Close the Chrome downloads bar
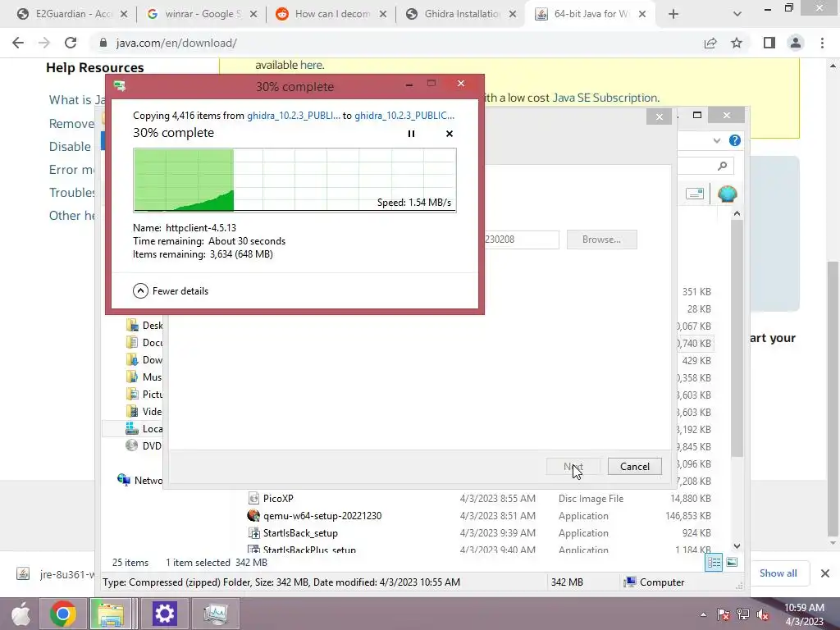 click(825, 573)
